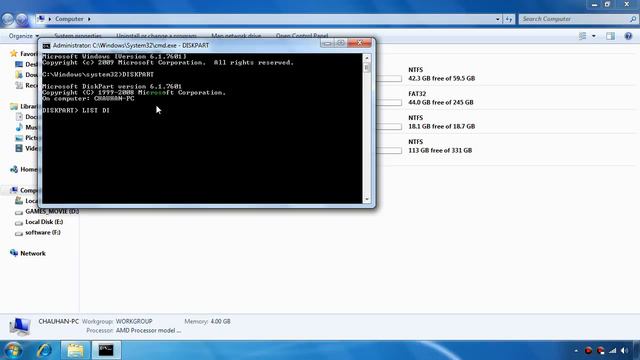Screen dimensions: 640x360
Task: Click the Forward navigation arrow in Explorer
Action: (22, 19)
